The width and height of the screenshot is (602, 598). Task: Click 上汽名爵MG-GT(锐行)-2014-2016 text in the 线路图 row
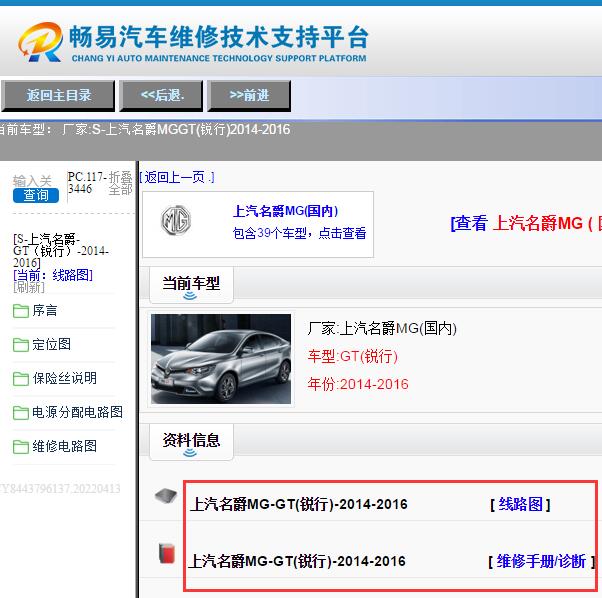pyautogui.click(x=299, y=504)
